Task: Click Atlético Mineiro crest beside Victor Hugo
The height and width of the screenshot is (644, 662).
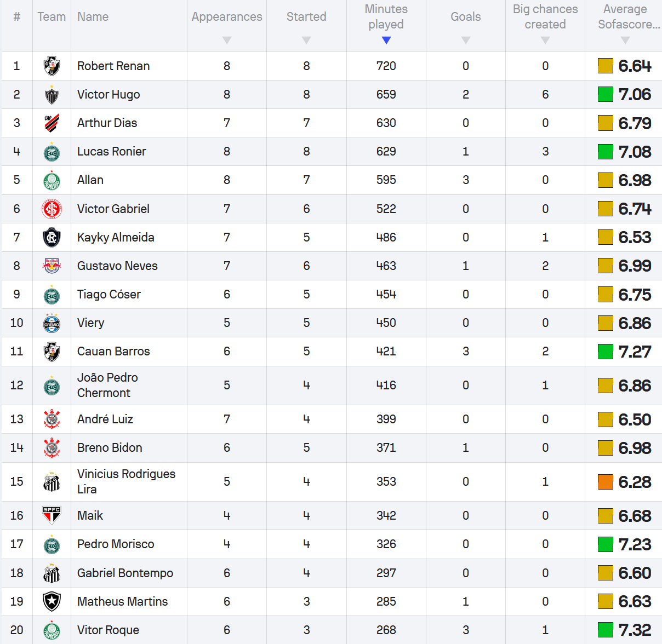Action: pos(52,95)
